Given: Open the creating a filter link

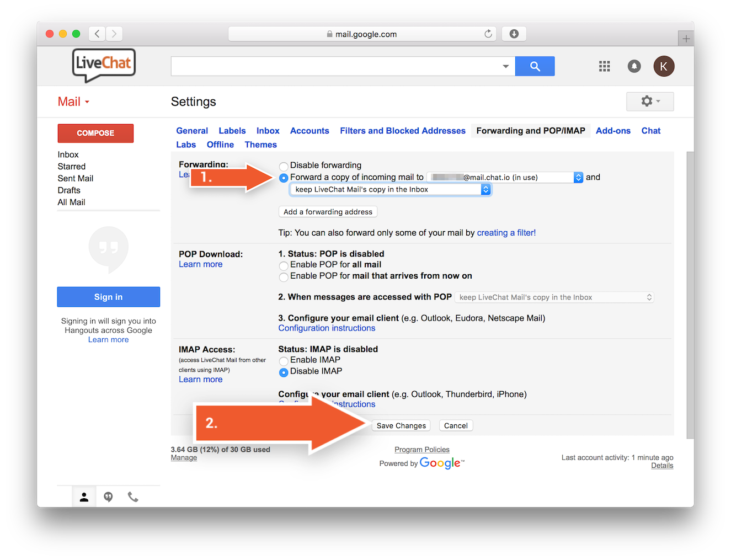Looking at the screenshot, I should [x=506, y=233].
